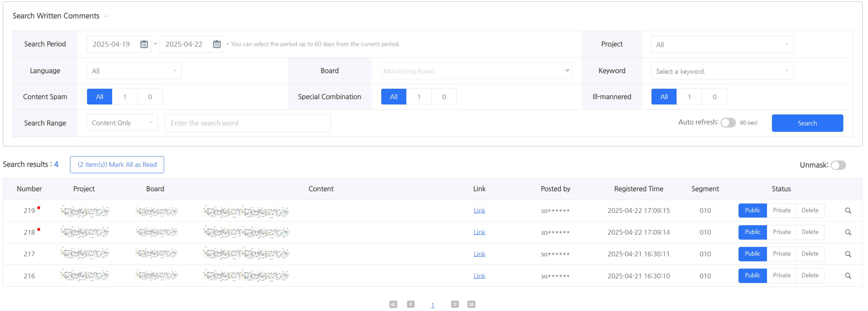Click the magnifier icon for row 219
The height and width of the screenshot is (311, 868).
848,211
